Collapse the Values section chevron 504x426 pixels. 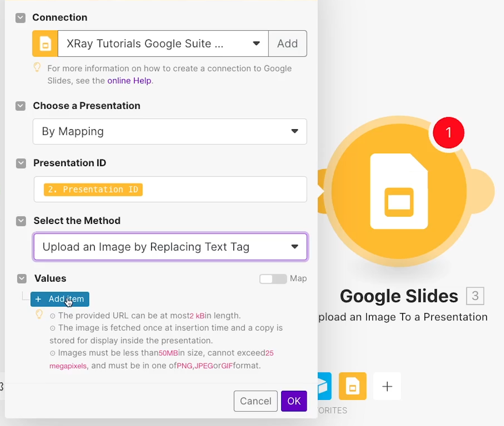click(21, 279)
